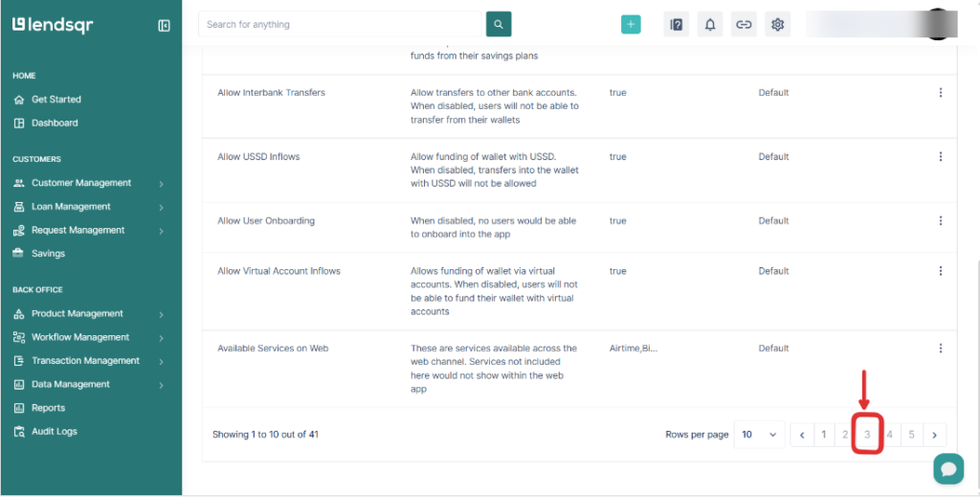Open the three-dot menu for Allow Interbank Transfers
This screenshot has width=980, height=497.
click(x=940, y=93)
